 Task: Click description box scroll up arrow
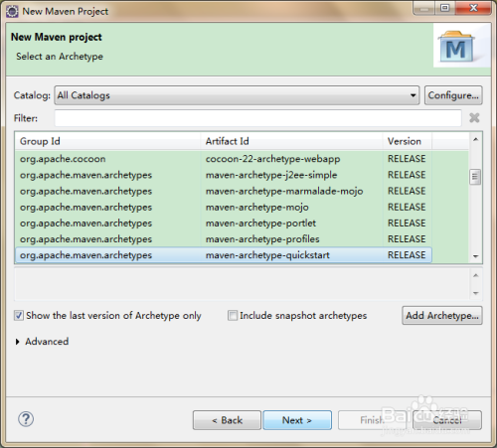pos(476,275)
